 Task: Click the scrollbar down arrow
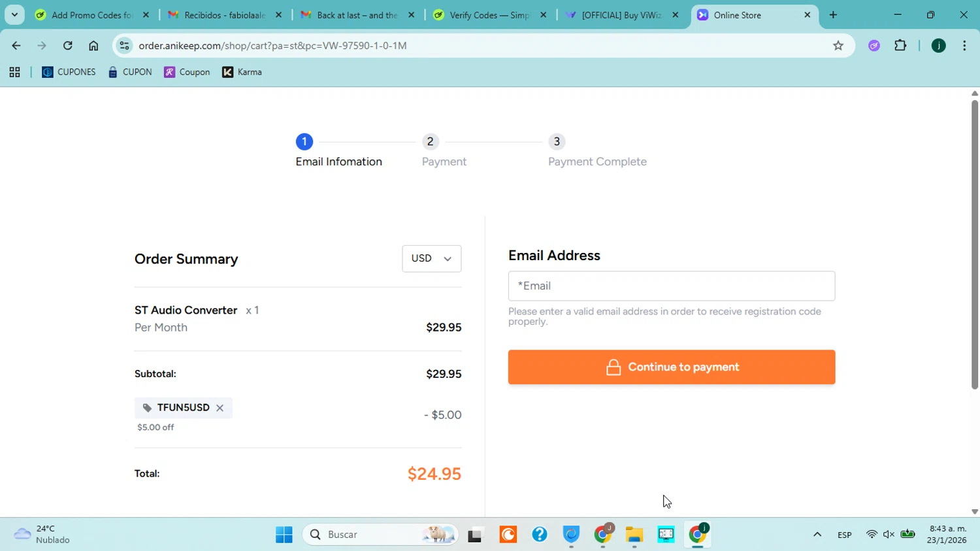(974, 512)
